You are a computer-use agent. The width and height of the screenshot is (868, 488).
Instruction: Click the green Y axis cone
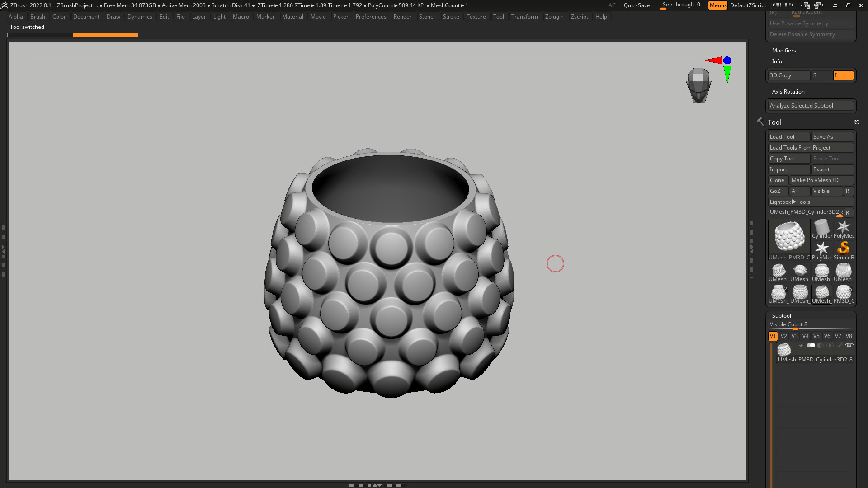tap(727, 75)
